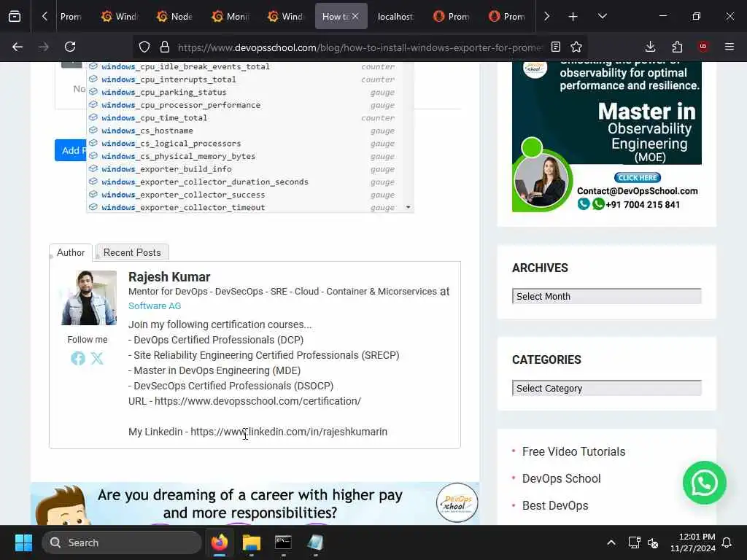The width and height of the screenshot is (747, 560).
Task: Switch to the Moni Grafana tab
Action: 230,16
